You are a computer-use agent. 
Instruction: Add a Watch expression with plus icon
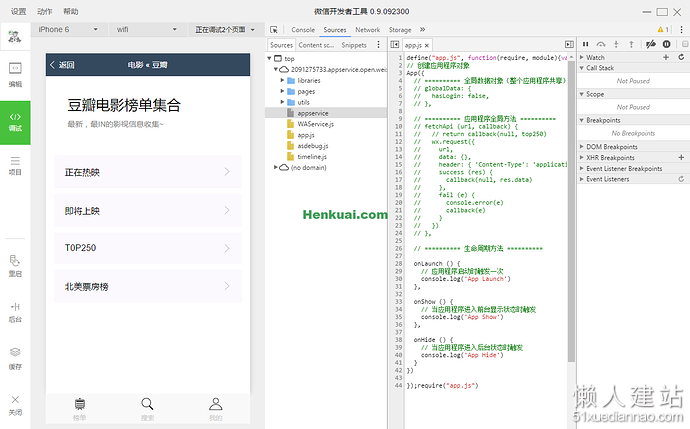click(x=666, y=57)
